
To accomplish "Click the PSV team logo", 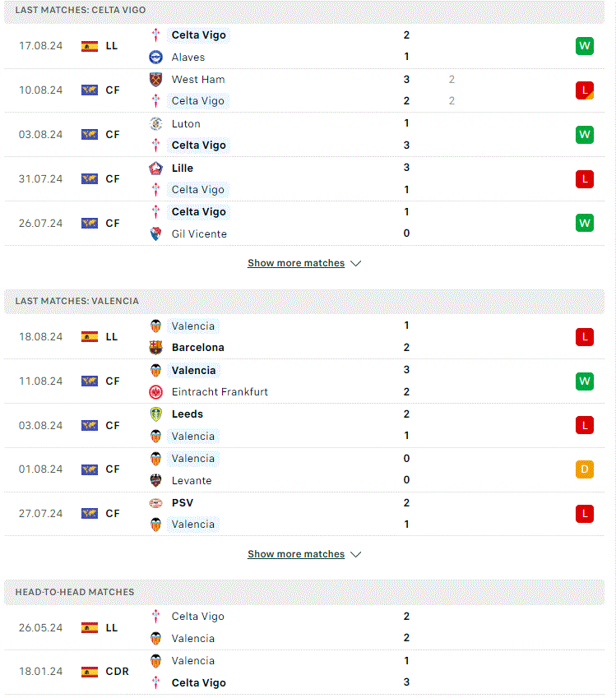I will pyautogui.click(x=155, y=503).
